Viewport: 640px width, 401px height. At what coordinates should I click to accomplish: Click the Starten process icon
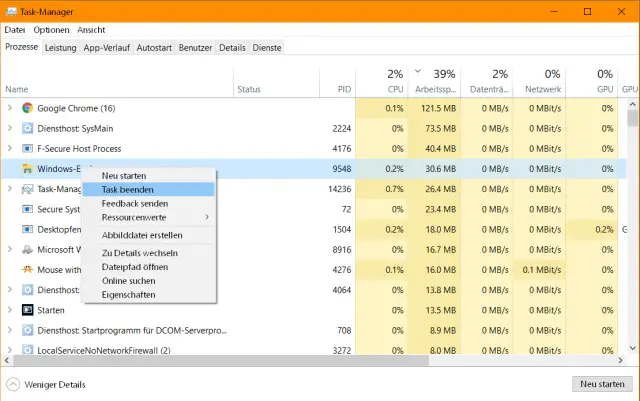(28, 310)
